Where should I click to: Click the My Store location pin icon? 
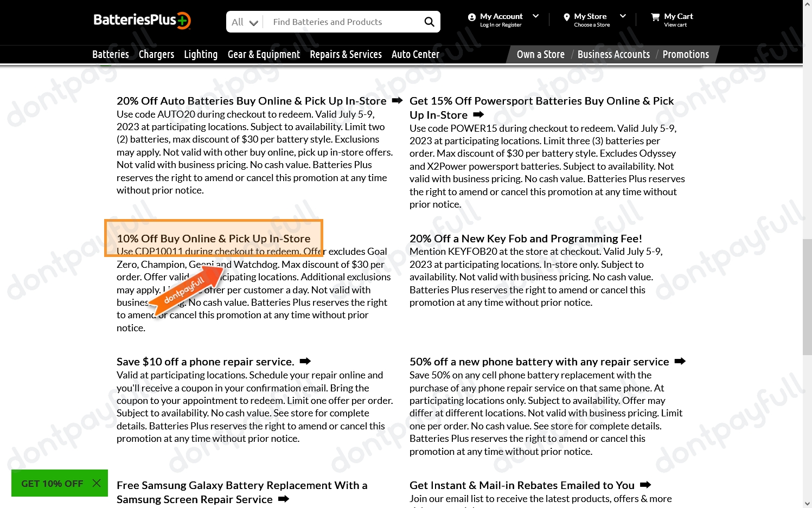567,17
